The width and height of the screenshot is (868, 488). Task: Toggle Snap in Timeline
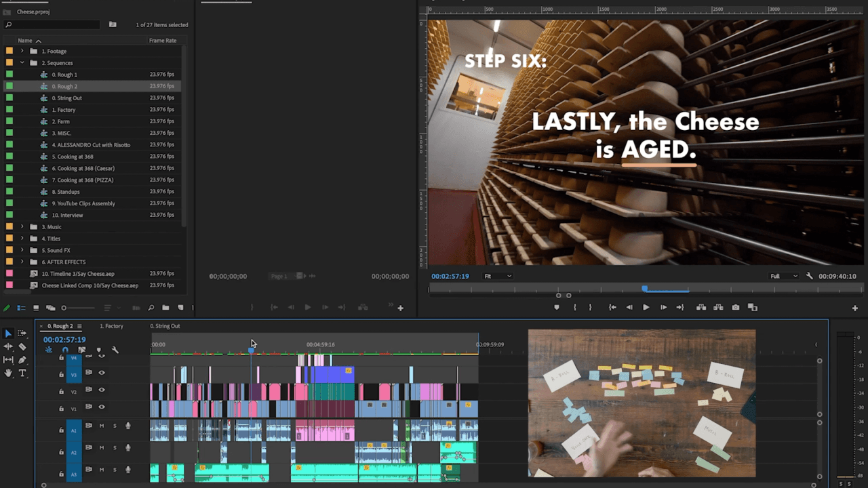click(x=65, y=350)
